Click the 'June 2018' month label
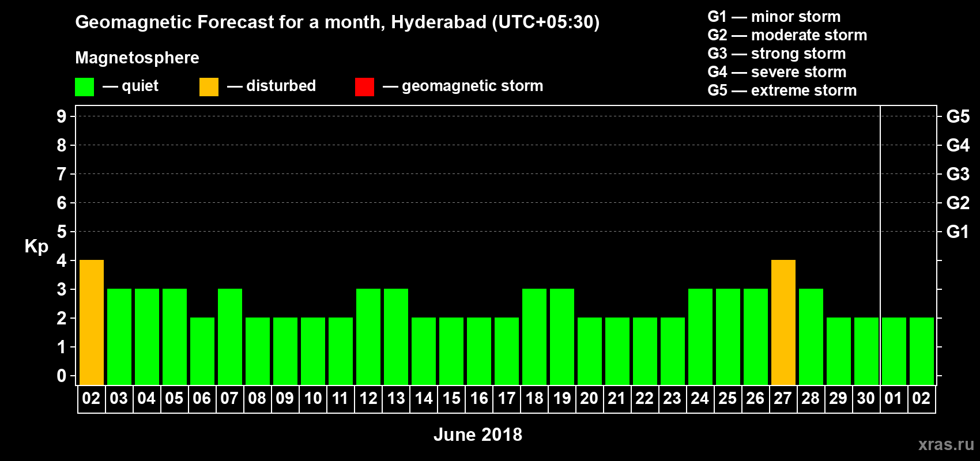Image resolution: width=980 pixels, height=461 pixels. coord(478,434)
